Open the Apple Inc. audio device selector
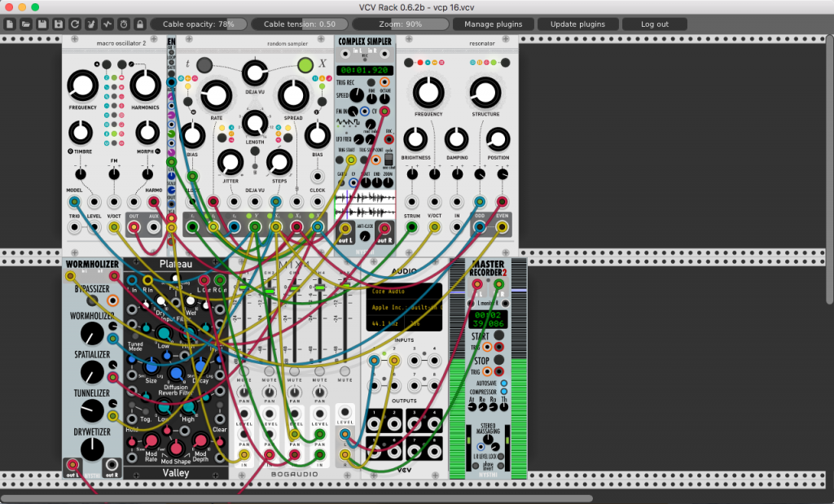Viewport: 834px width, 504px height. coord(404,307)
